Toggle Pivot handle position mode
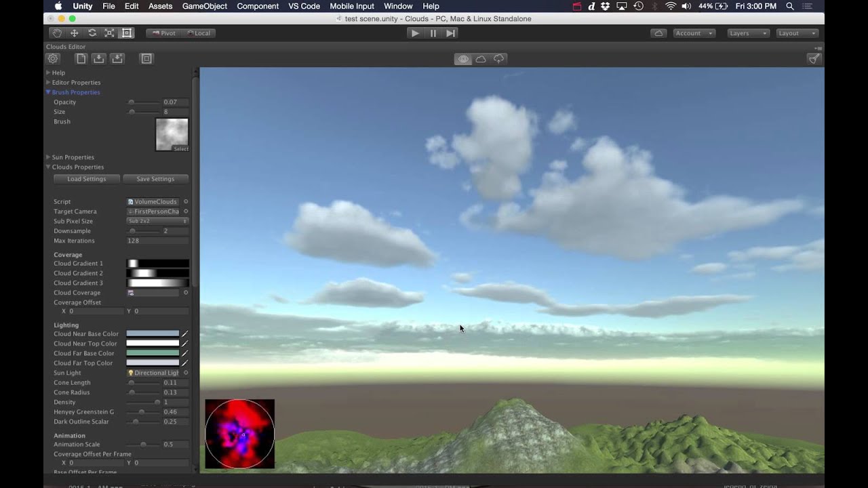Viewport: 868px width, 488px height. (x=164, y=33)
